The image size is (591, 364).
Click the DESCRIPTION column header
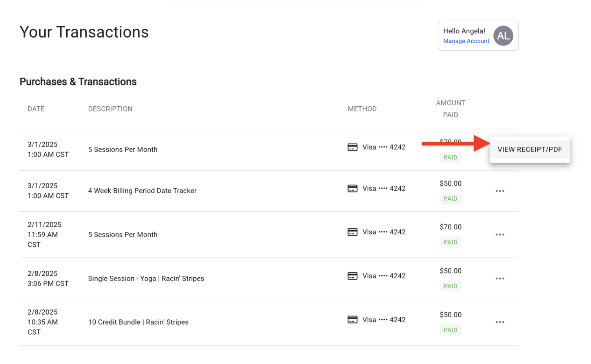tap(110, 109)
